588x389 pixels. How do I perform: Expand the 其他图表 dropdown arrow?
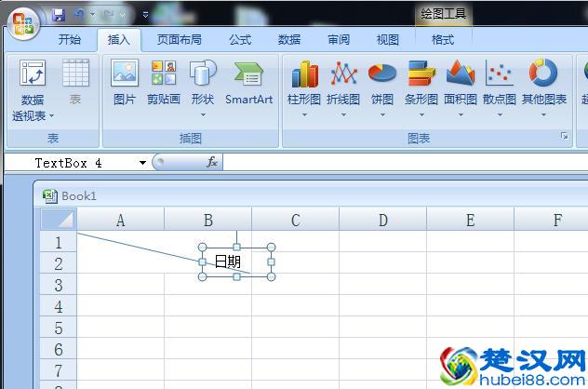tap(543, 114)
